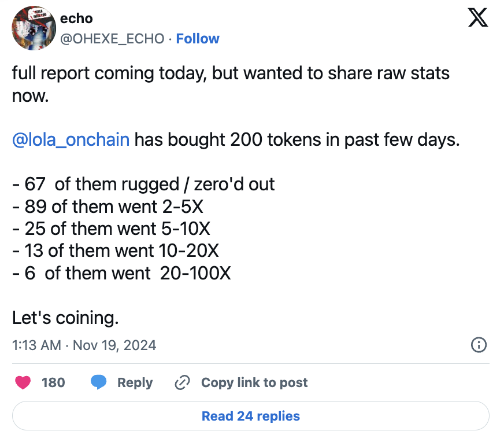Viewport: 504px width, 442px height.
Task: Click the info circle icon
Action: [x=479, y=345]
